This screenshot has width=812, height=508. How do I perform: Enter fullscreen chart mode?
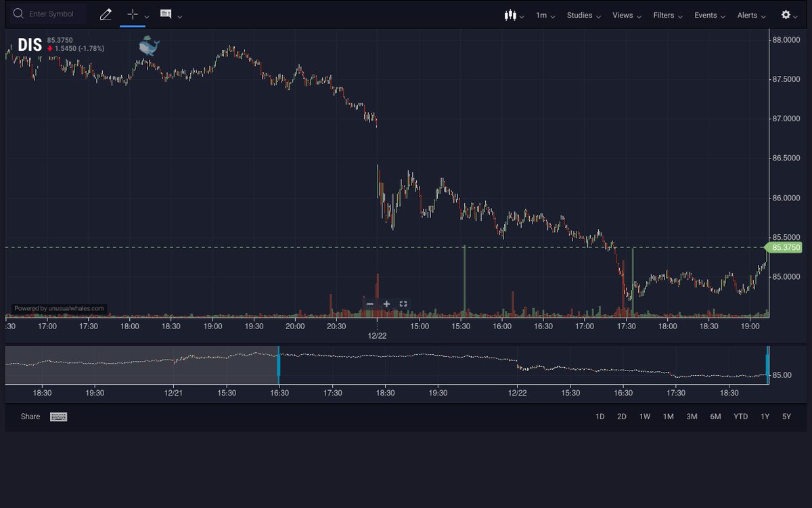click(x=403, y=303)
